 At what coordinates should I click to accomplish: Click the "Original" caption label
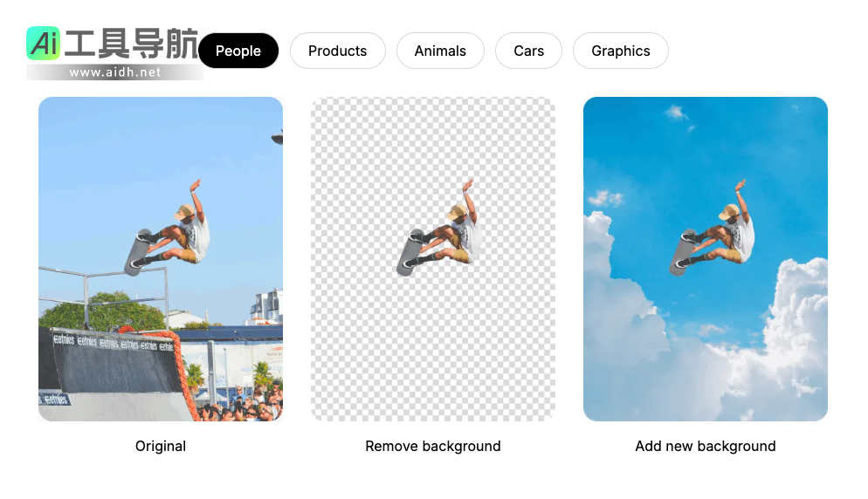161,446
